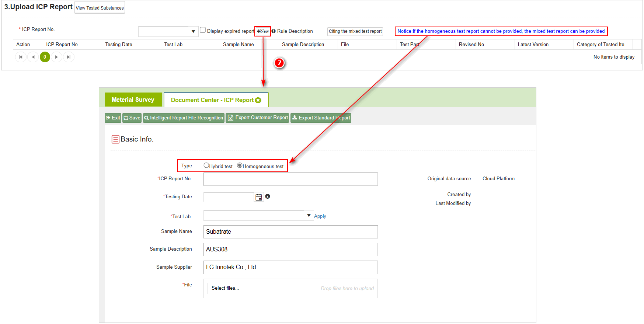Click Category of Tested Ite... column header
The width and height of the screenshot is (644, 324).
coord(603,45)
